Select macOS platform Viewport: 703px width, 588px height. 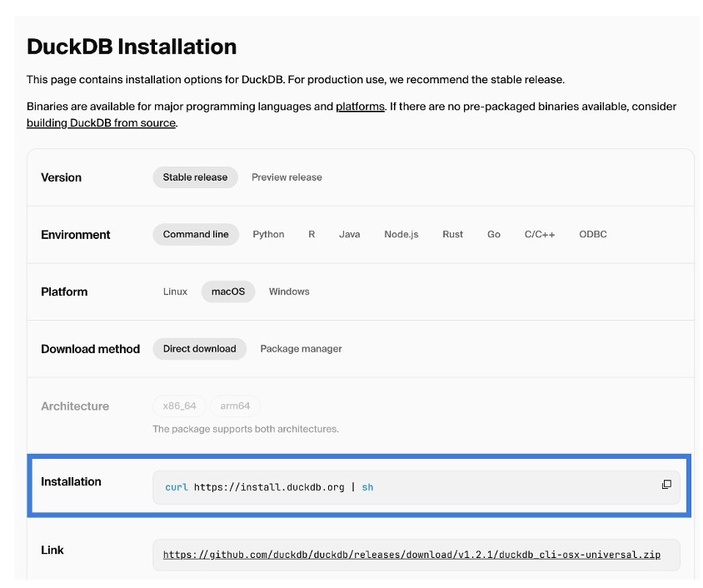[228, 292]
